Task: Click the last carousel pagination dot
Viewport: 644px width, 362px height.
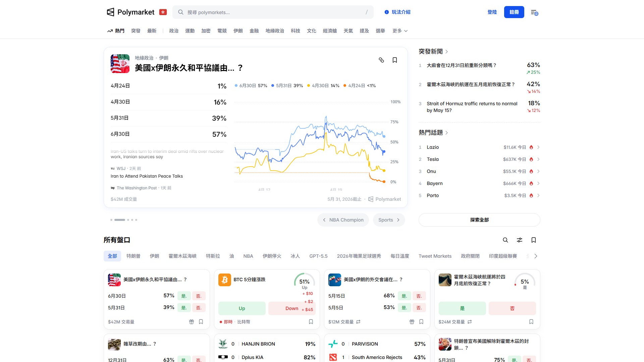Action: (136, 220)
